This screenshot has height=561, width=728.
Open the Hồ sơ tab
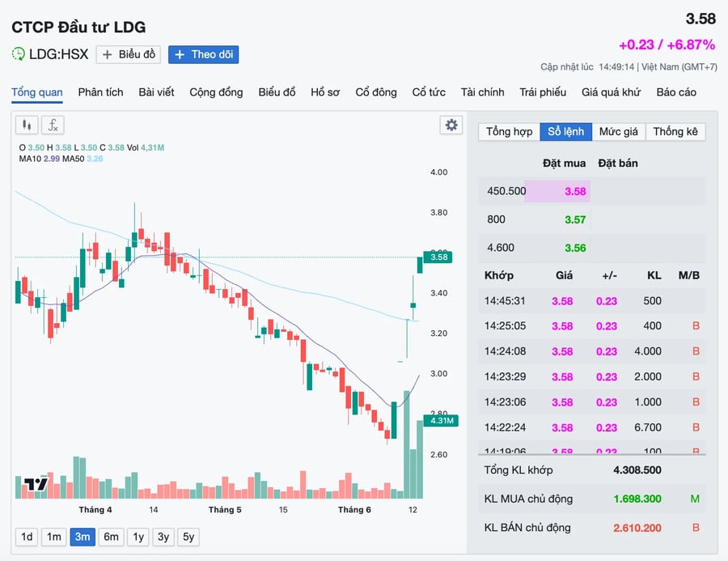tap(325, 92)
